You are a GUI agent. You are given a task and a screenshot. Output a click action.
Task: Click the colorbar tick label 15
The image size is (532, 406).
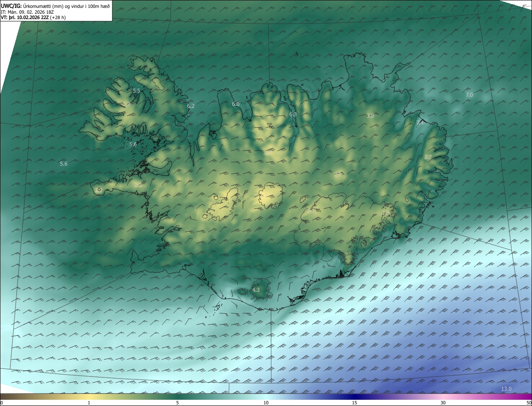(x=355, y=403)
